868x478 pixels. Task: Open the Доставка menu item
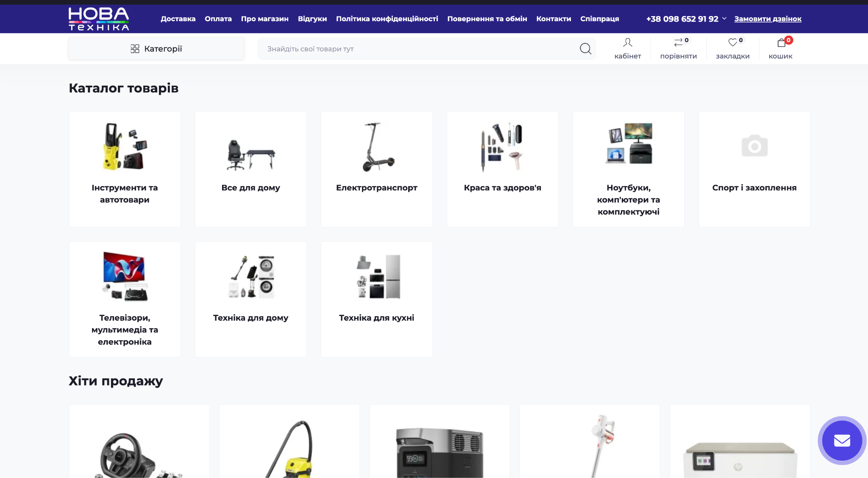(178, 19)
